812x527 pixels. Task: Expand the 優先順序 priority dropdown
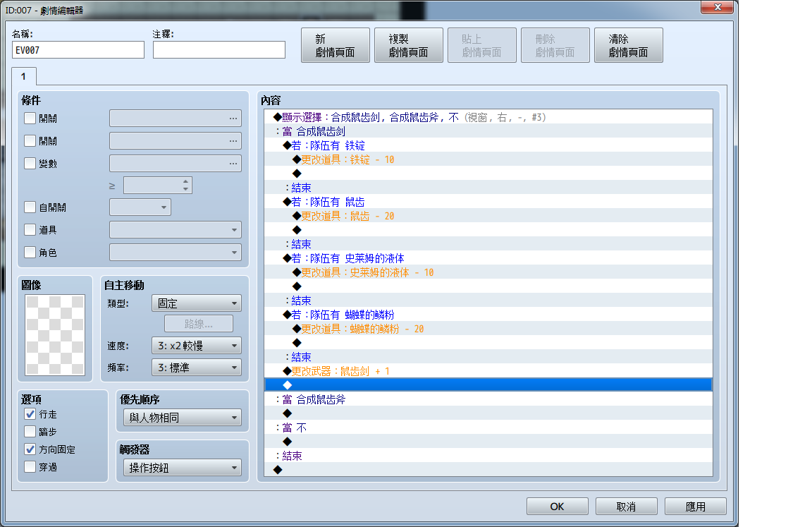183,418
